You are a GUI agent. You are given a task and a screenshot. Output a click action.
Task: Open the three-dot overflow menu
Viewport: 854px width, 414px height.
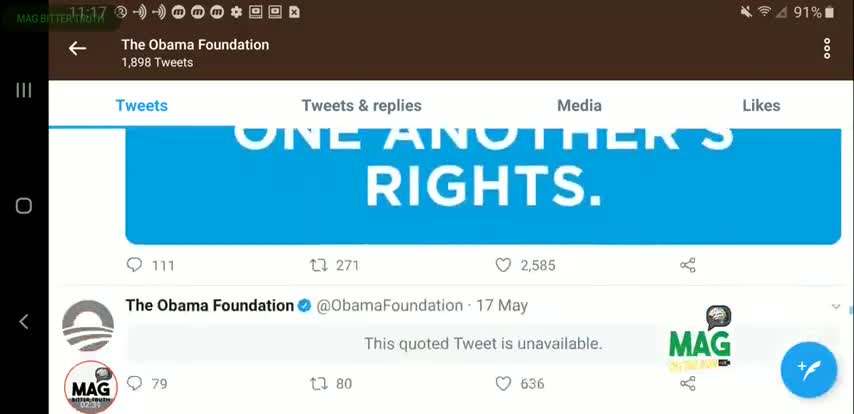click(x=827, y=49)
